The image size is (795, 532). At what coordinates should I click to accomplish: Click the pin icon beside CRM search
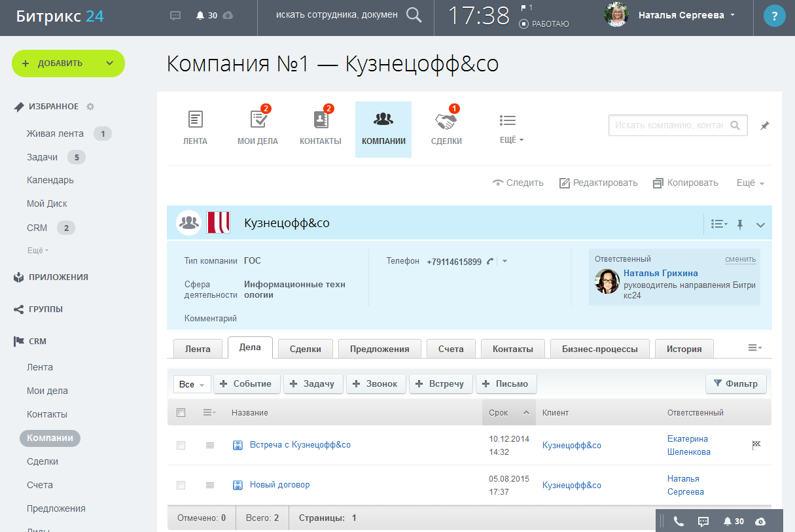(x=764, y=126)
